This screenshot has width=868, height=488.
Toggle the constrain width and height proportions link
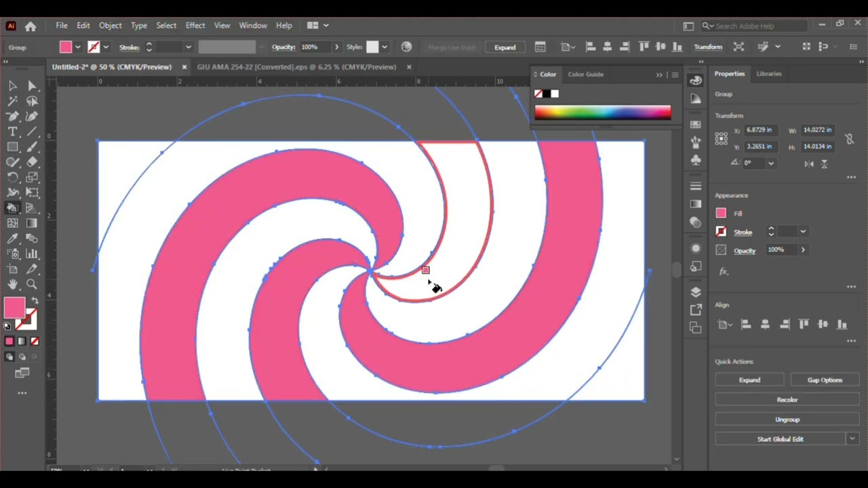tap(849, 138)
